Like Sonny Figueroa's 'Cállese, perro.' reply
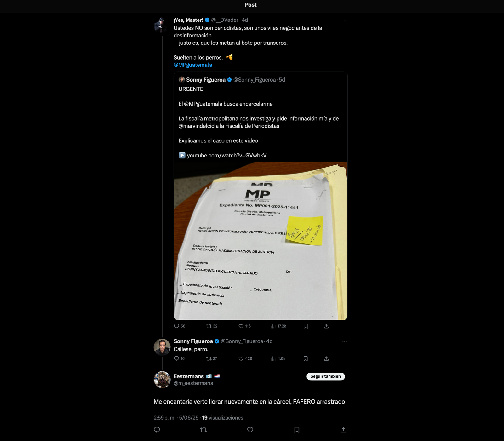504x441 pixels. 245,358
